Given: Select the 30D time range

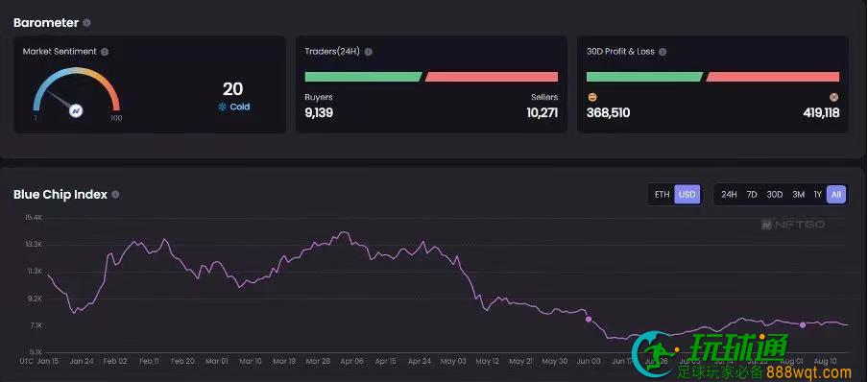Looking at the screenshot, I should point(775,194).
